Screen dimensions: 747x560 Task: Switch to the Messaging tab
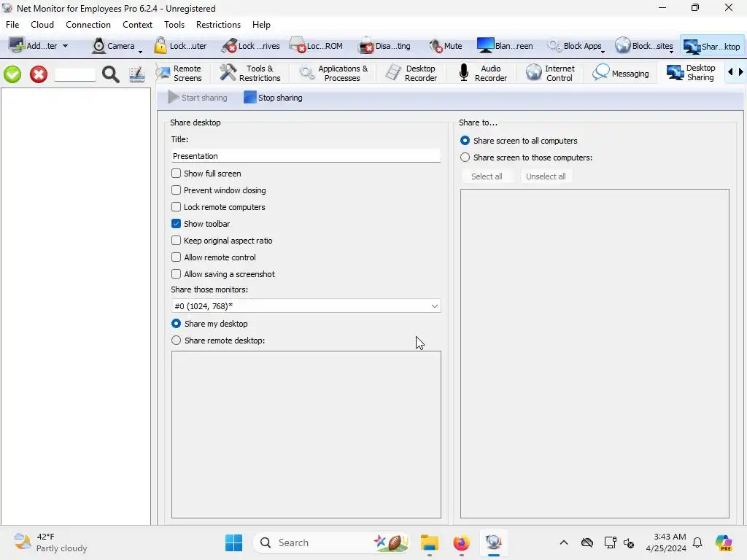click(x=620, y=74)
